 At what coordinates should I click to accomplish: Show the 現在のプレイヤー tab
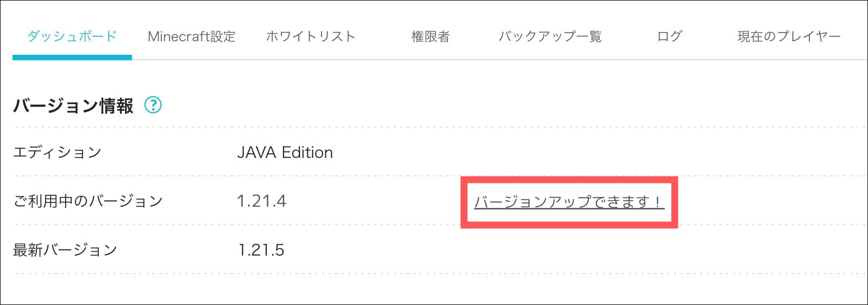point(789,36)
